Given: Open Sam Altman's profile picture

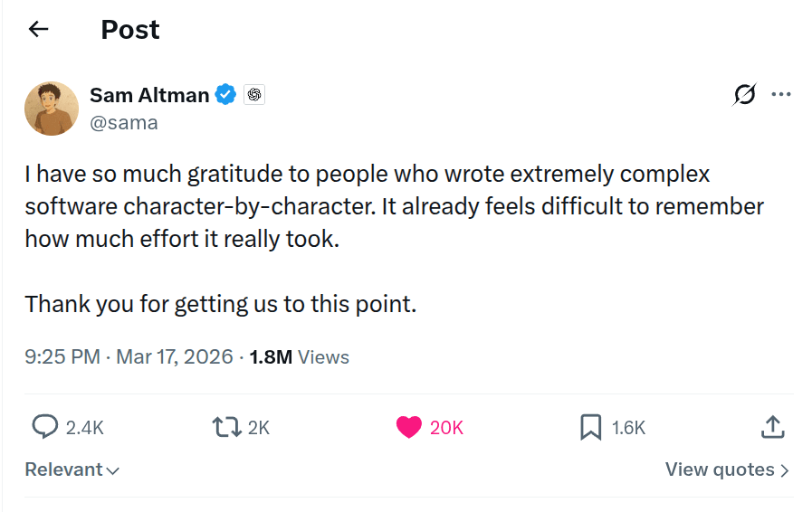Looking at the screenshot, I should (52, 108).
